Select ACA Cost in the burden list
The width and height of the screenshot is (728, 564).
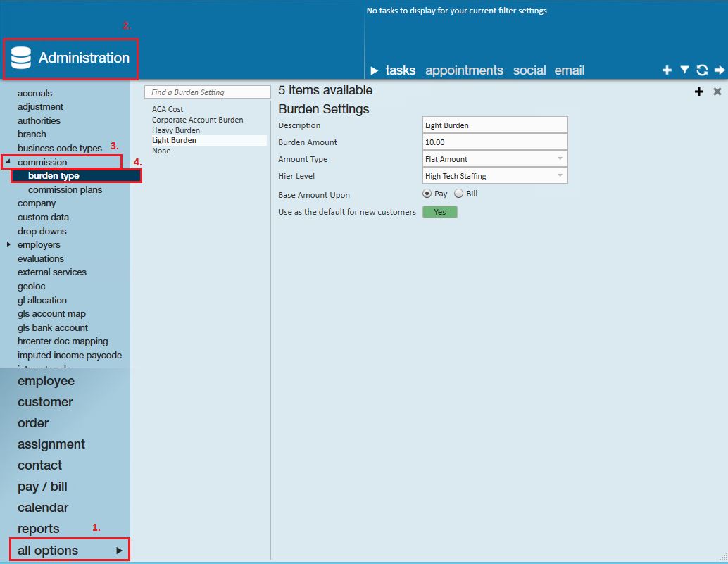[x=167, y=109]
